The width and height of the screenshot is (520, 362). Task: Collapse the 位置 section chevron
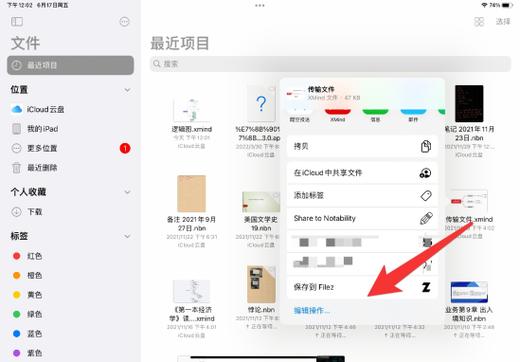127,90
